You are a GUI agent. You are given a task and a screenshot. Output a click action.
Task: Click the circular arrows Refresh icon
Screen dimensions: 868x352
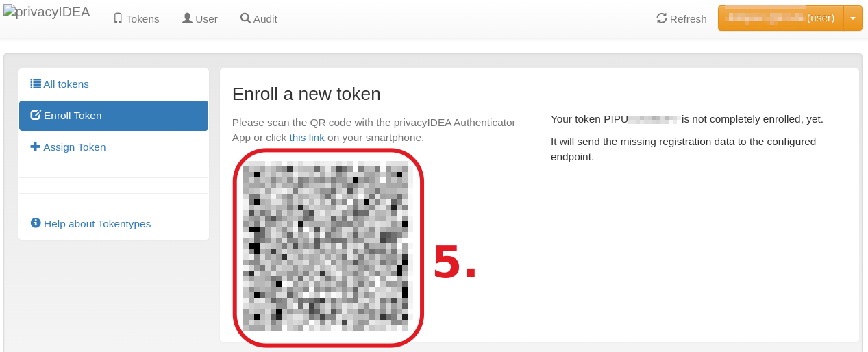[x=662, y=18]
